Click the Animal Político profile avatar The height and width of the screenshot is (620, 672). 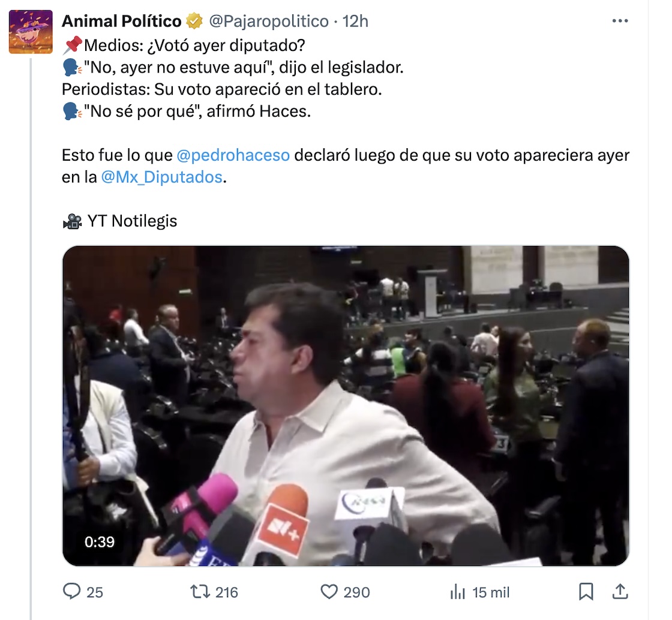31,32
